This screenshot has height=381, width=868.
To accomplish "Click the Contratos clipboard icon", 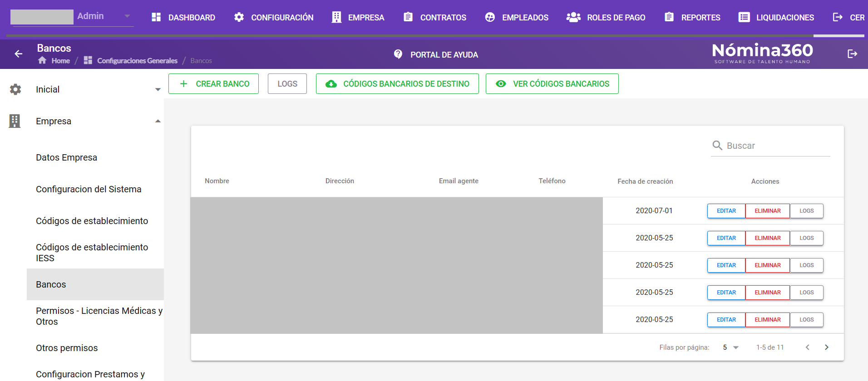I will (x=408, y=17).
